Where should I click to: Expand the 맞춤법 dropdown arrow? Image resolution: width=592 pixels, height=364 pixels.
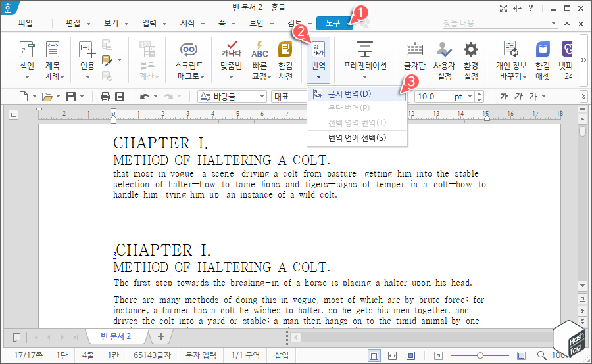(x=231, y=78)
